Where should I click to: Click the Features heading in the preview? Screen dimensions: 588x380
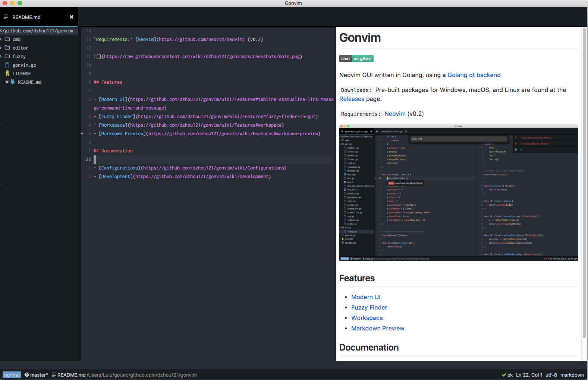click(357, 278)
